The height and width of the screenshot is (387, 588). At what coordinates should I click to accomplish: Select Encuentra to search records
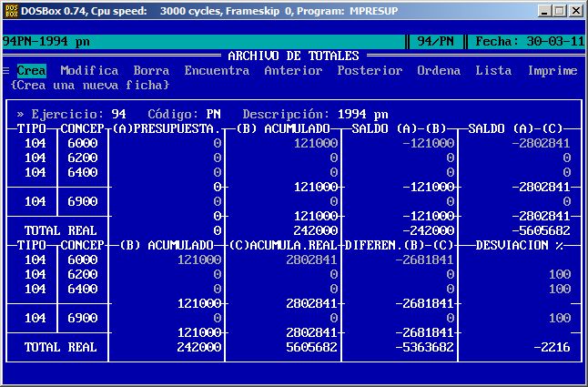217,70
